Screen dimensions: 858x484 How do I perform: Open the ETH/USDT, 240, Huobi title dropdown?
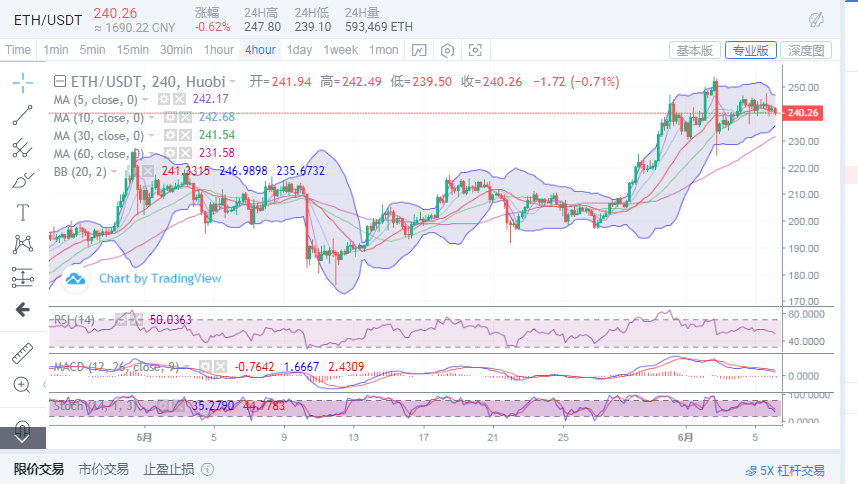point(233,82)
